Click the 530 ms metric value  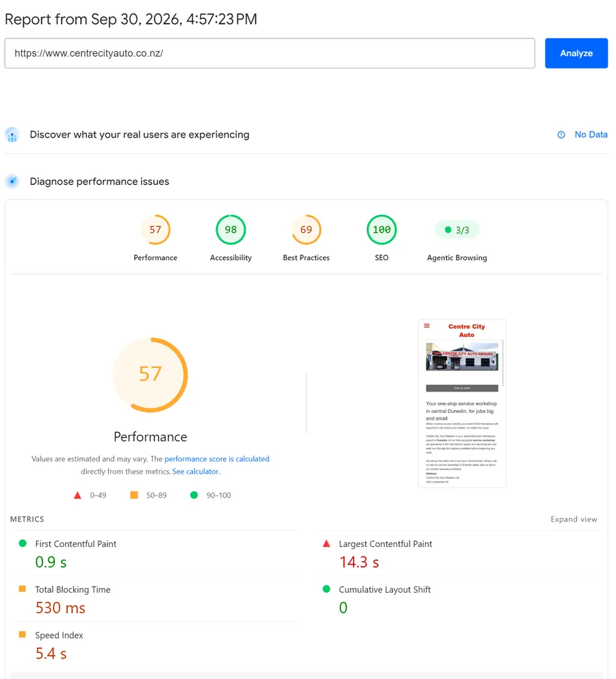coord(60,608)
